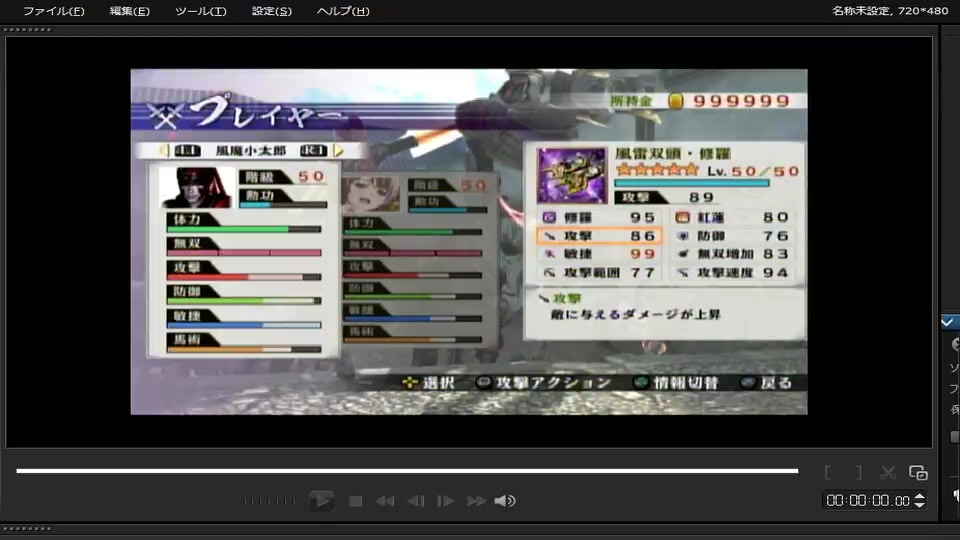960x540 pixels.
Task: Click the preview scrubber progress bar
Action: (407, 471)
